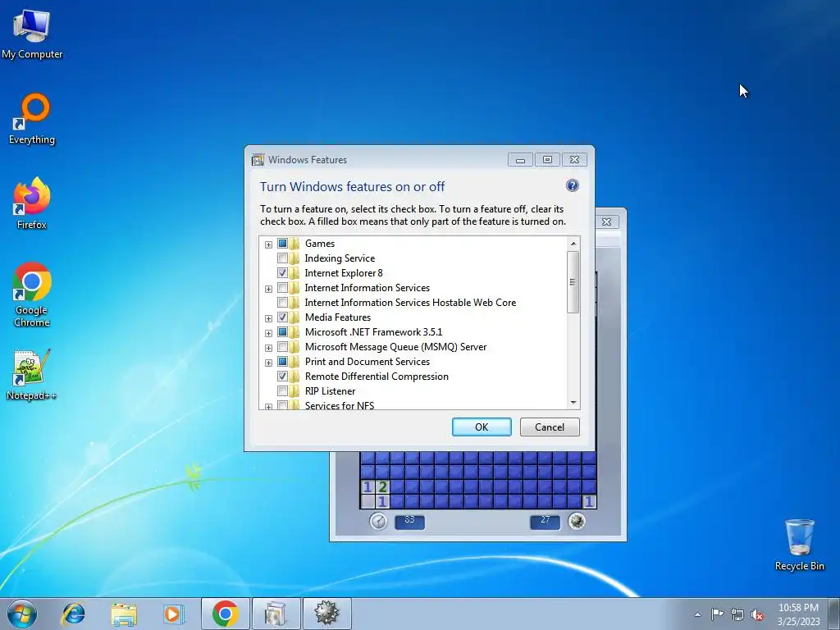The width and height of the screenshot is (840, 630).
Task: Expand Microsoft Message Queue (MSMQ) Server node
Action: click(x=268, y=348)
